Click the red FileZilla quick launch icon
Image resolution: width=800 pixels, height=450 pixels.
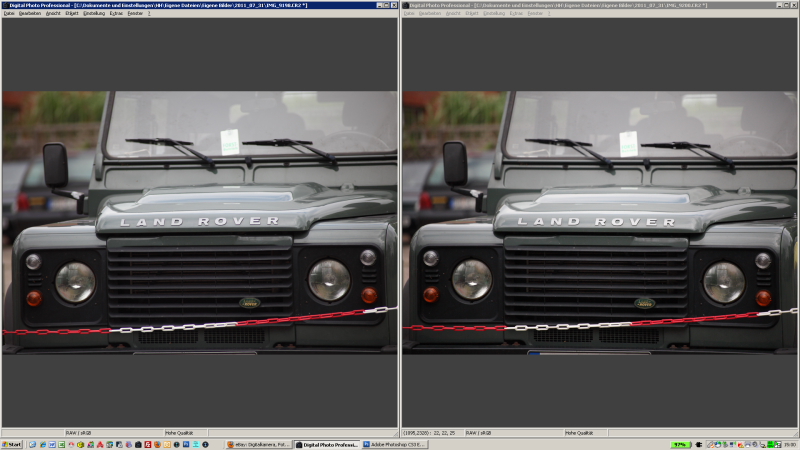pyautogui.click(x=148, y=445)
